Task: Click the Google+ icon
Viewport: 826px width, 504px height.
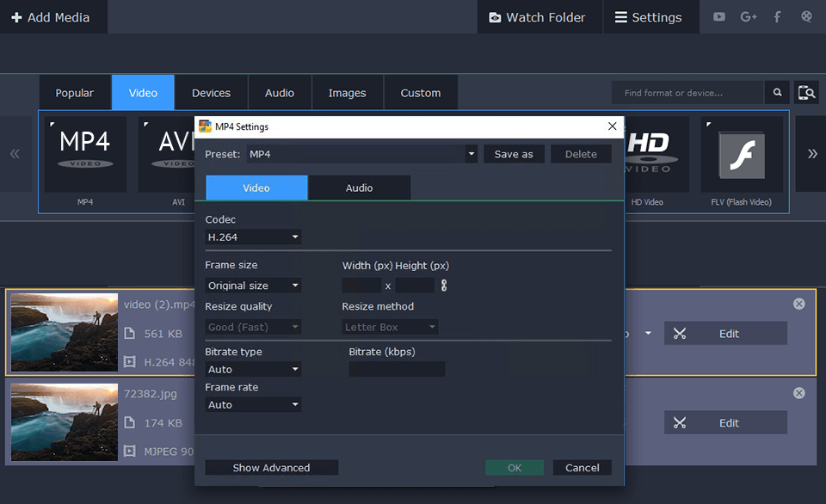Action: point(748,16)
